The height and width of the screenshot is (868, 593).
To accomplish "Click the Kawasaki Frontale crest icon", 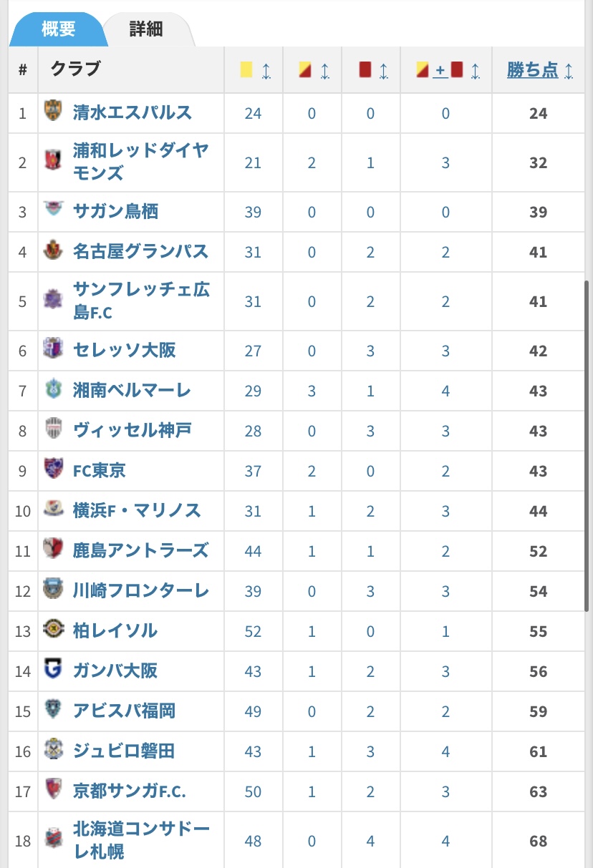I will [x=53, y=590].
